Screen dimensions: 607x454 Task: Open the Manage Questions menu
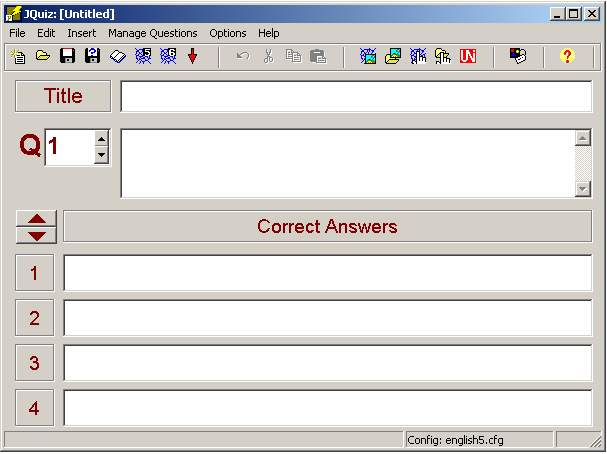153,33
